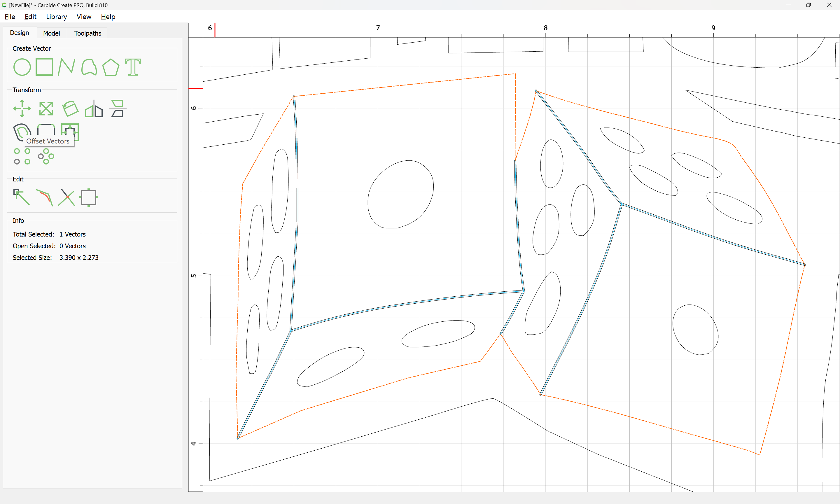Select the Create Curve tool
This screenshot has height=504, width=840.
point(89,67)
